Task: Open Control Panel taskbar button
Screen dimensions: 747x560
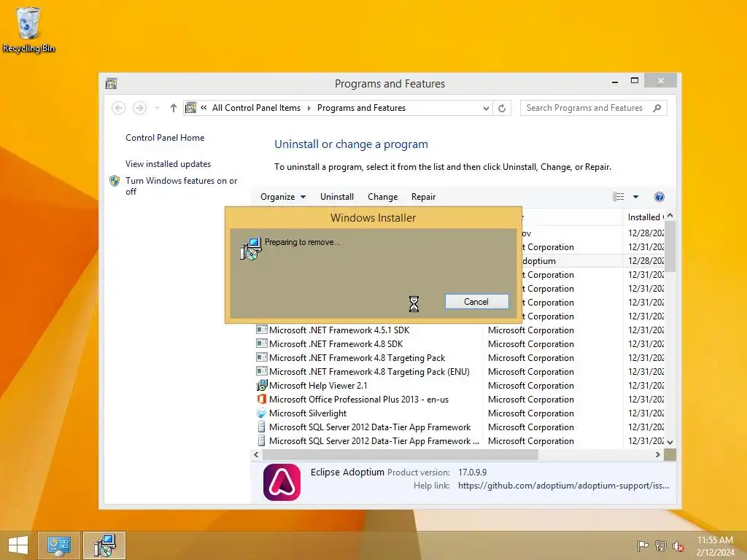Action: pos(59,545)
